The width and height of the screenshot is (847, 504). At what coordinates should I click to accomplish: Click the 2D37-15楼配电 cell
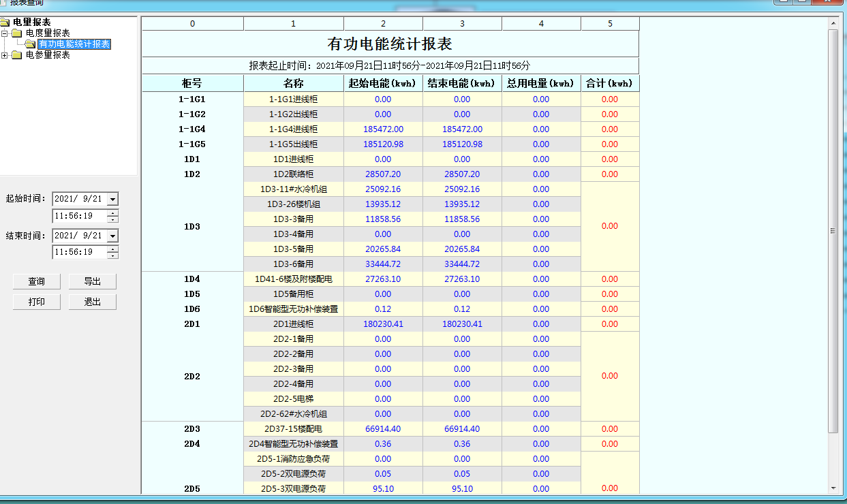coord(294,429)
